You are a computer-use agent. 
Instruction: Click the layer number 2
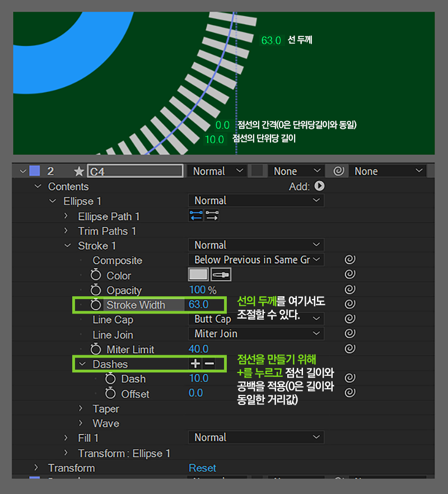(50, 171)
